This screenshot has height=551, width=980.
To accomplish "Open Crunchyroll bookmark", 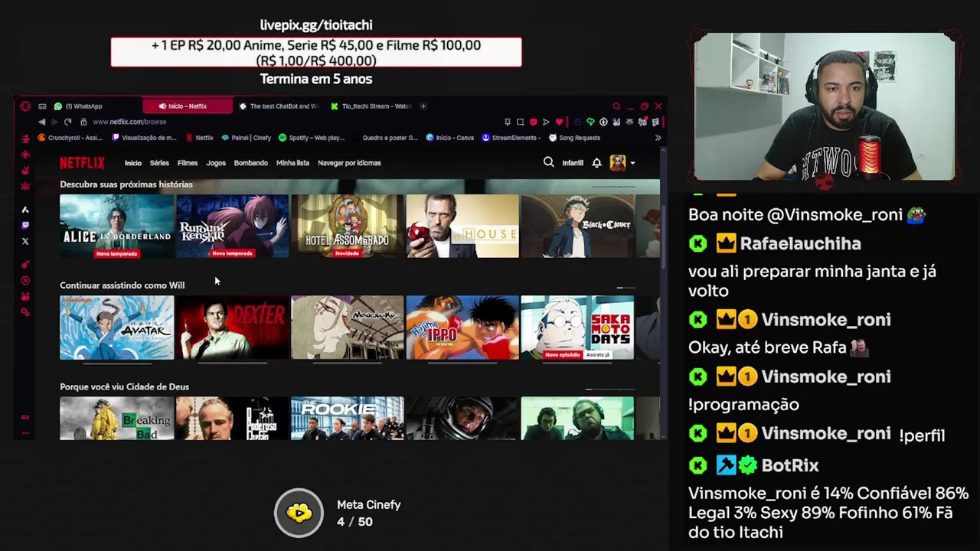I will tap(70, 138).
